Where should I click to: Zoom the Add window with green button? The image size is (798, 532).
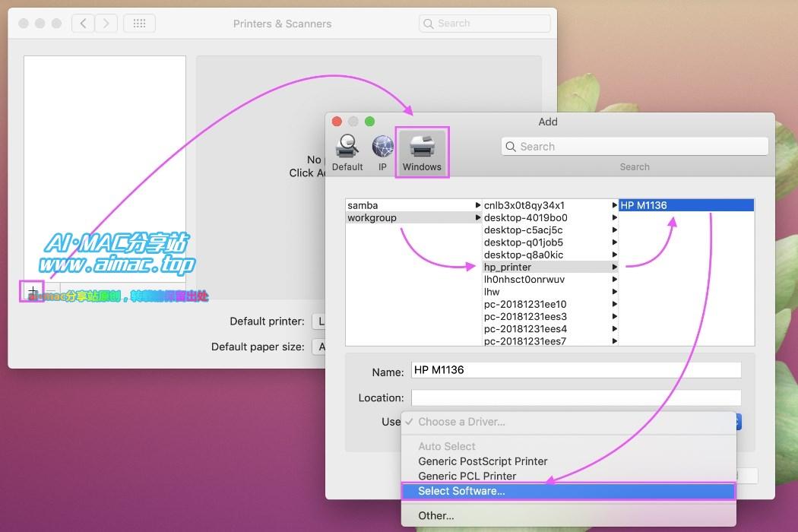coord(370,121)
